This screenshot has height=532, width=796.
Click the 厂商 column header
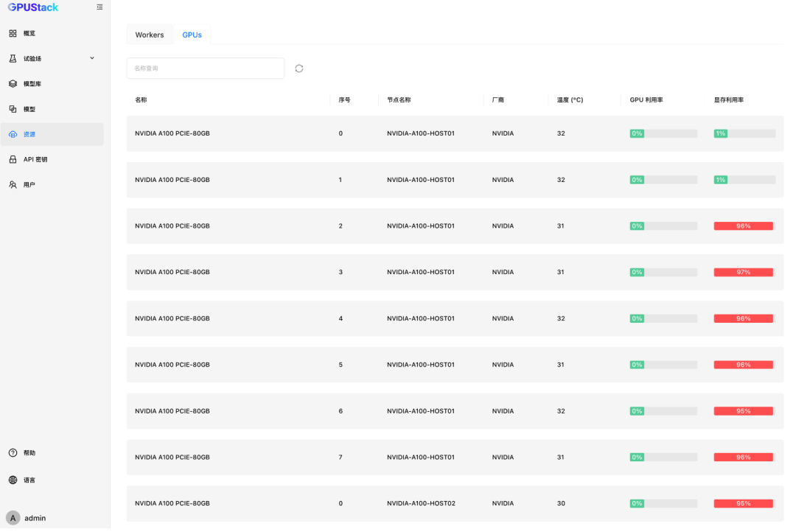point(498,100)
